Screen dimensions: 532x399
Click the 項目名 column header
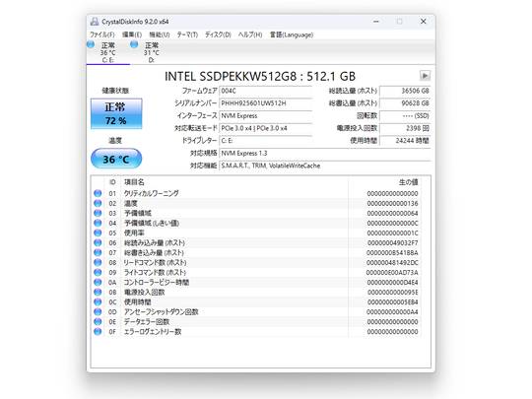(134, 182)
